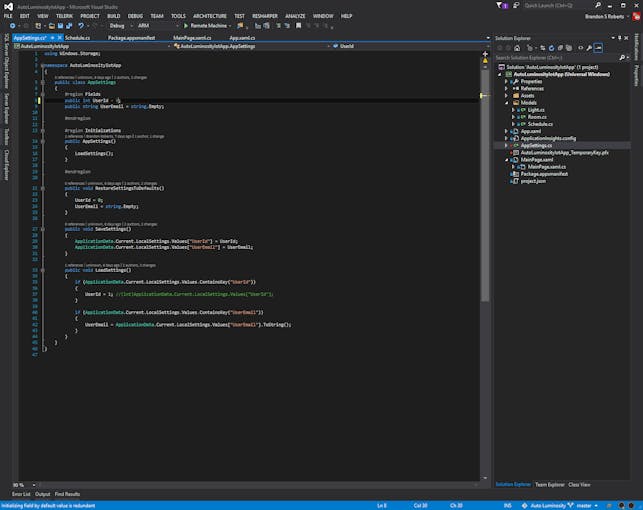The width and height of the screenshot is (643, 510).
Task: Expand the References node
Action: click(x=506, y=89)
